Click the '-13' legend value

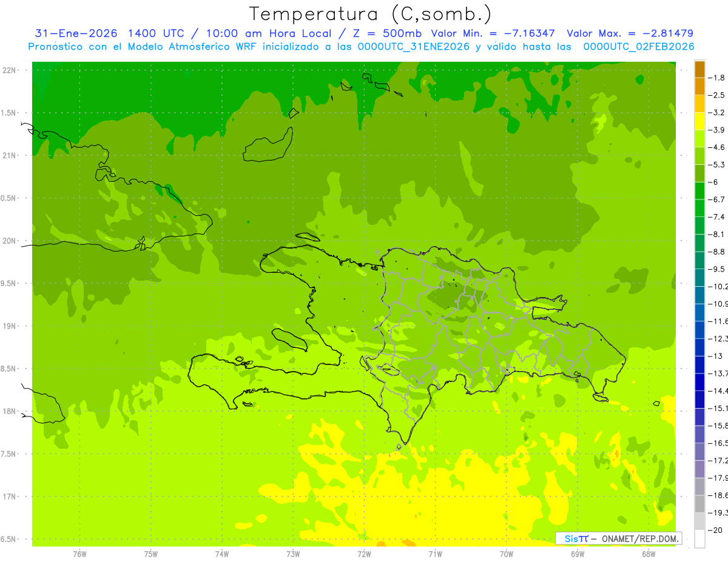[x=715, y=356]
